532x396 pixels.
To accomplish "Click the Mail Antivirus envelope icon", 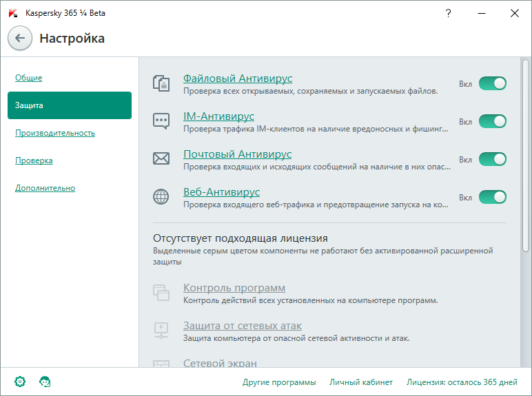I will coord(161,159).
